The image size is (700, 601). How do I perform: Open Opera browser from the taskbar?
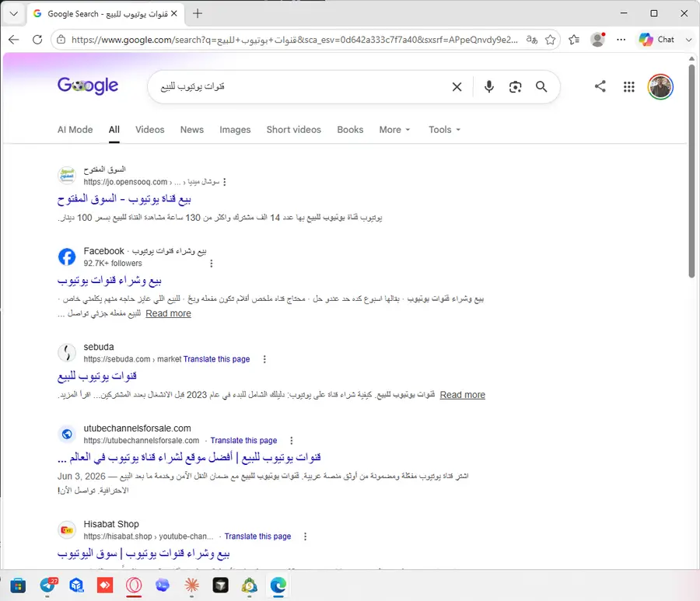point(134,585)
